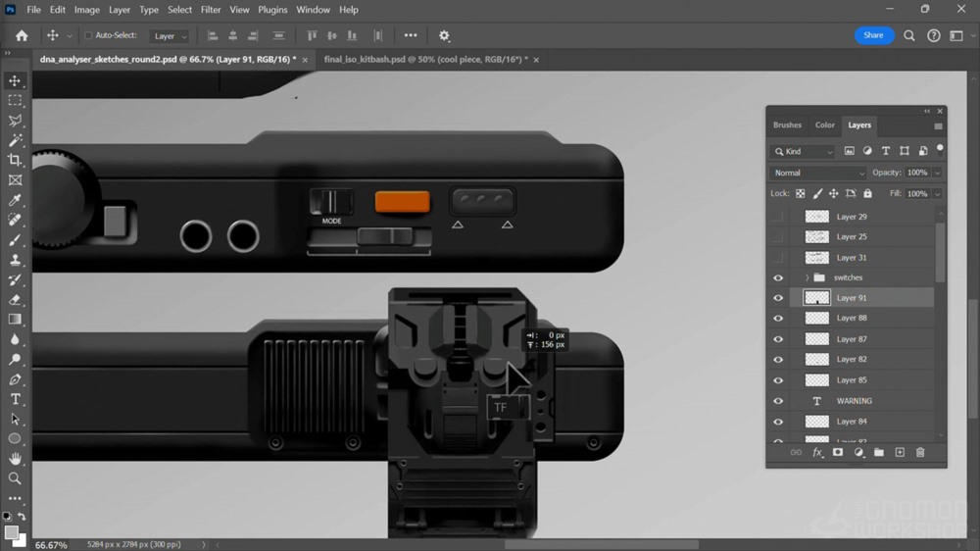Open the Kind filter dropdown

(804, 151)
